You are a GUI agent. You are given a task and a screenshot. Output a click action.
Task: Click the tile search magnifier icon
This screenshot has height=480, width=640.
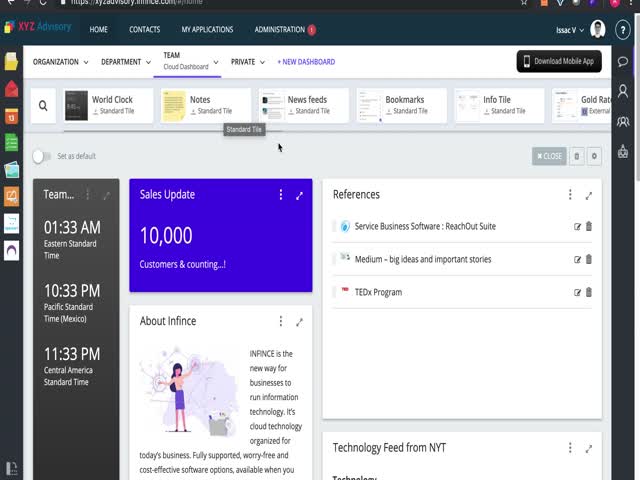click(x=43, y=105)
